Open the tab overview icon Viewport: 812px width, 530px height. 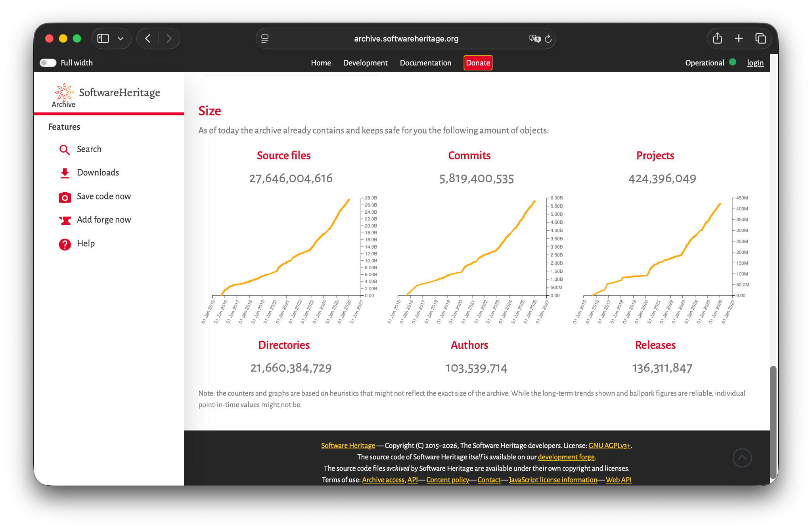coord(760,38)
